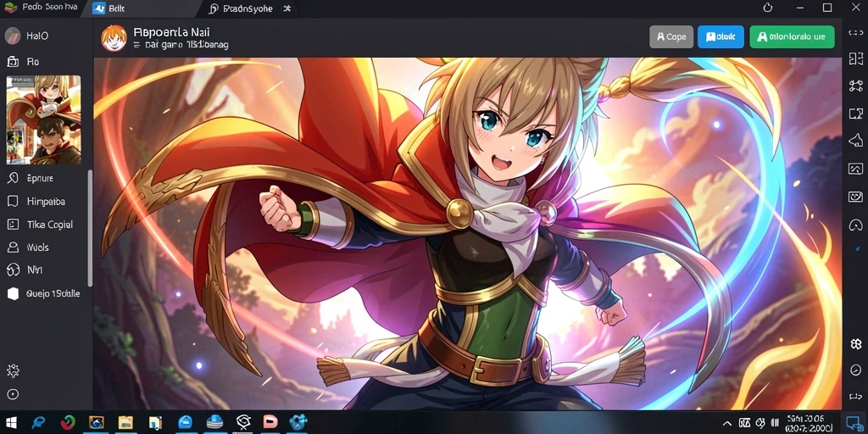
Task: Click the person icon beside 'Wiols'
Action: (x=13, y=248)
